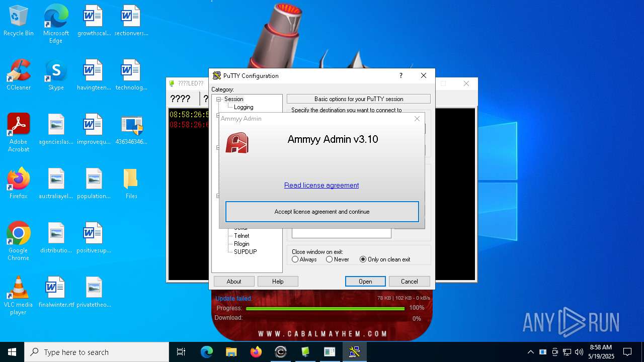
Task: Open the CCleaner-style C taskbar icon
Action: [281, 352]
